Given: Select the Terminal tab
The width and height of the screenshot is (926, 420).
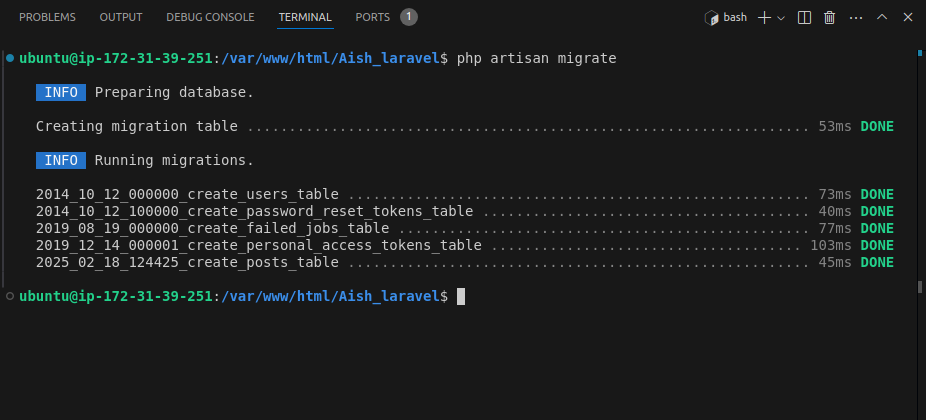Looking at the screenshot, I should click(305, 17).
